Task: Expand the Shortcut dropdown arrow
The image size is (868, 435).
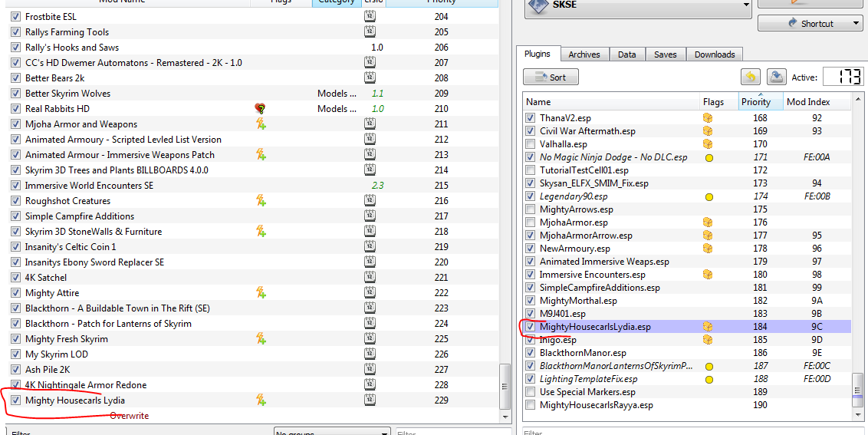Action: [856, 24]
